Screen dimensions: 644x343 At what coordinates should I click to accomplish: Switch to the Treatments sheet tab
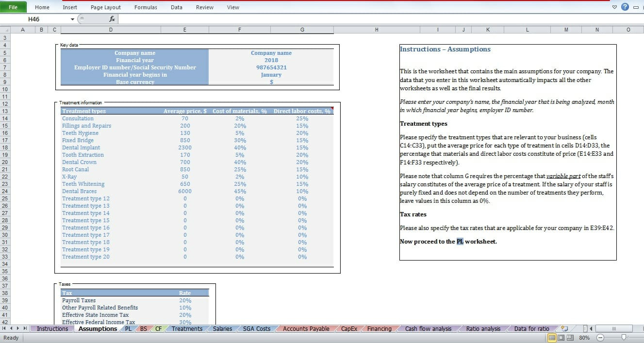point(187,328)
